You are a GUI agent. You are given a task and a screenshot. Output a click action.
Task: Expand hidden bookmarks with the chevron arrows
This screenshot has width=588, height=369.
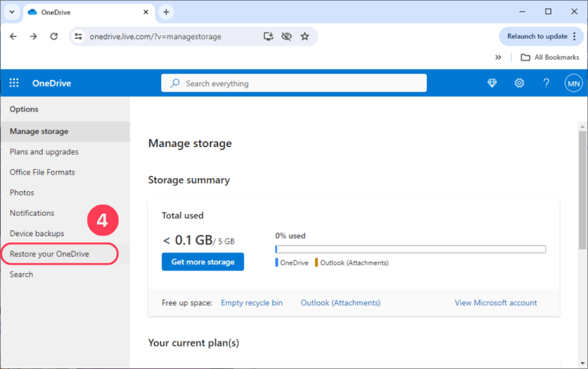(498, 57)
